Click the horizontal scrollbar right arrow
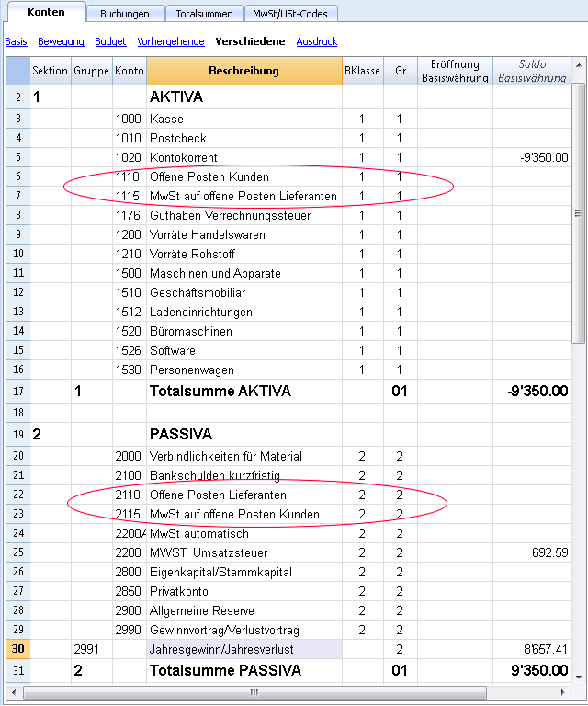Viewport: 588px width, 706px height. (x=562, y=692)
